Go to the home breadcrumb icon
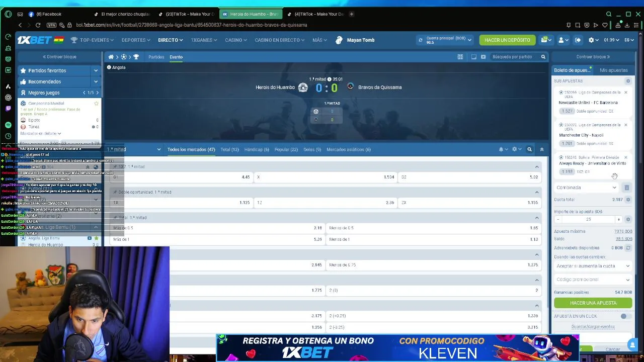 pos(111,57)
